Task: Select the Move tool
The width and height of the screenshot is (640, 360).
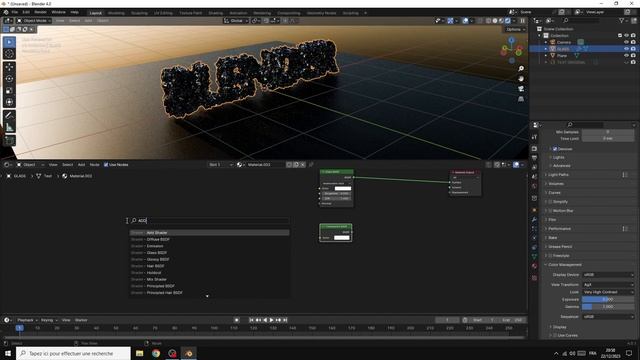Action: 9,67
